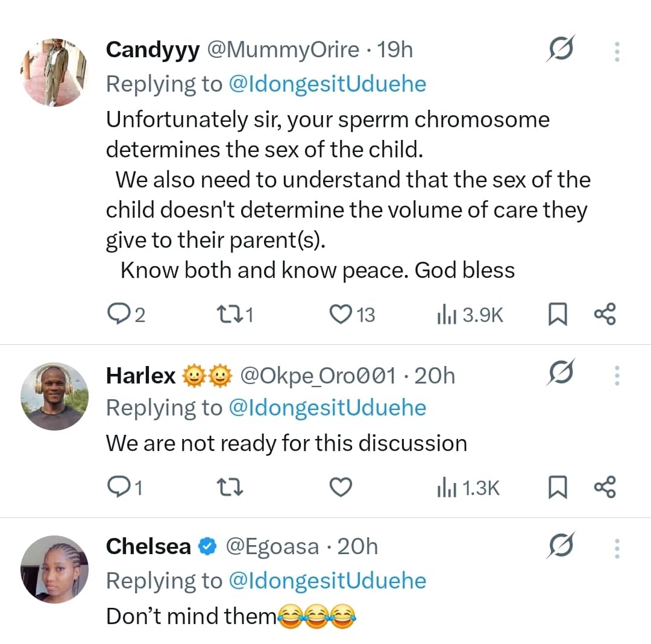The height and width of the screenshot is (644, 651).
Task: Open Chelsea's profile picture
Action: coord(55,568)
